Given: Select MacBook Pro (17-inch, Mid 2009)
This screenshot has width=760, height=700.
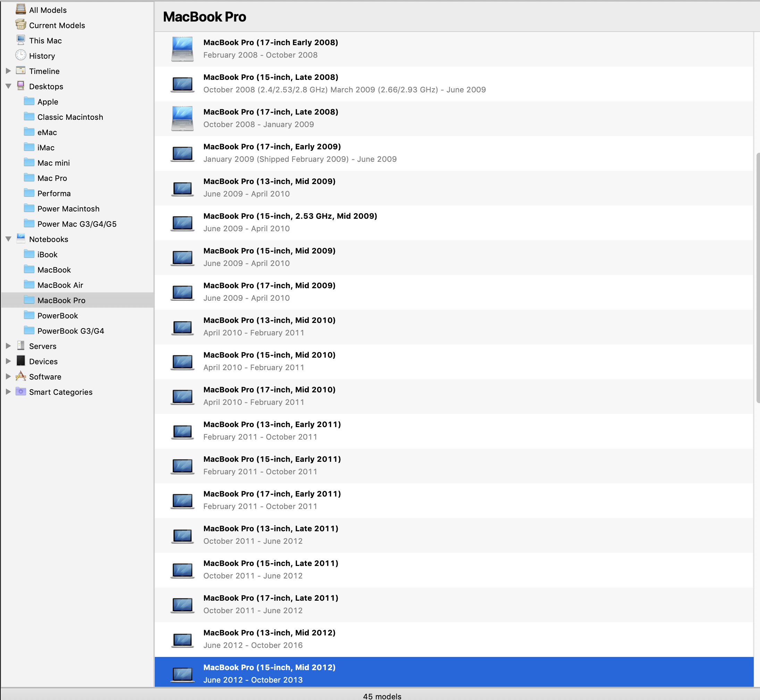Looking at the screenshot, I should coord(454,292).
